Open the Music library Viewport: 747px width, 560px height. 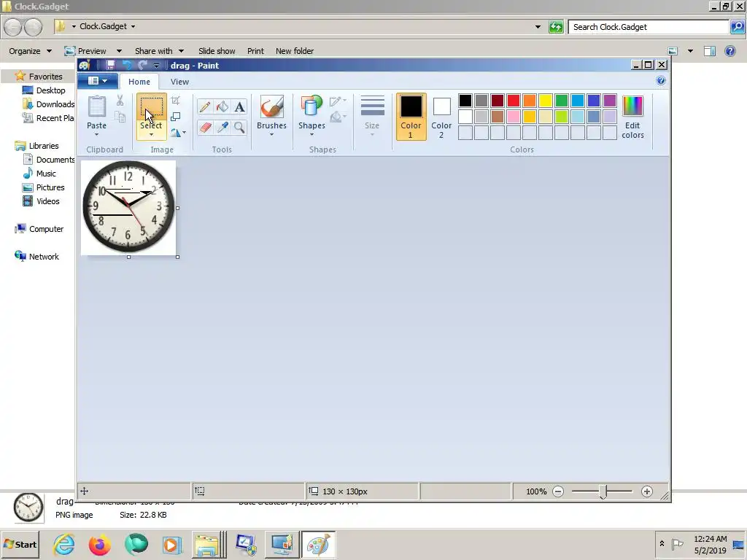[39, 174]
